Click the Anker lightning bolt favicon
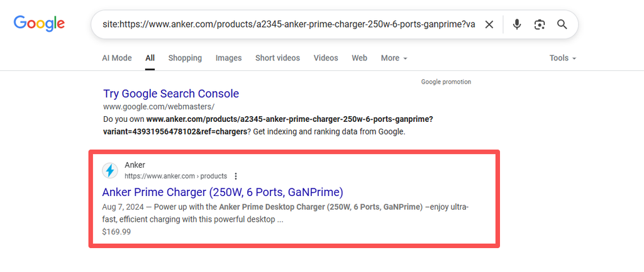This screenshot has width=644, height=272. [110, 170]
